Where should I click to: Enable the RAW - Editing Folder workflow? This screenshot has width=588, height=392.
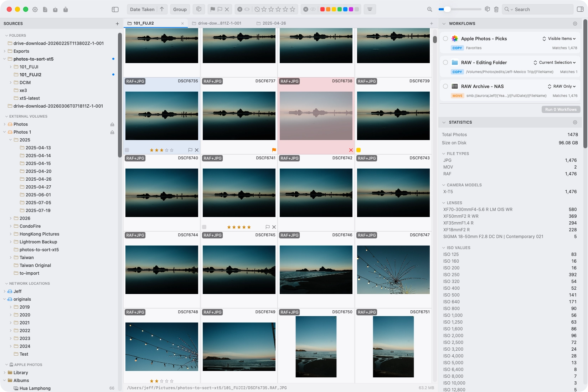pos(445,62)
